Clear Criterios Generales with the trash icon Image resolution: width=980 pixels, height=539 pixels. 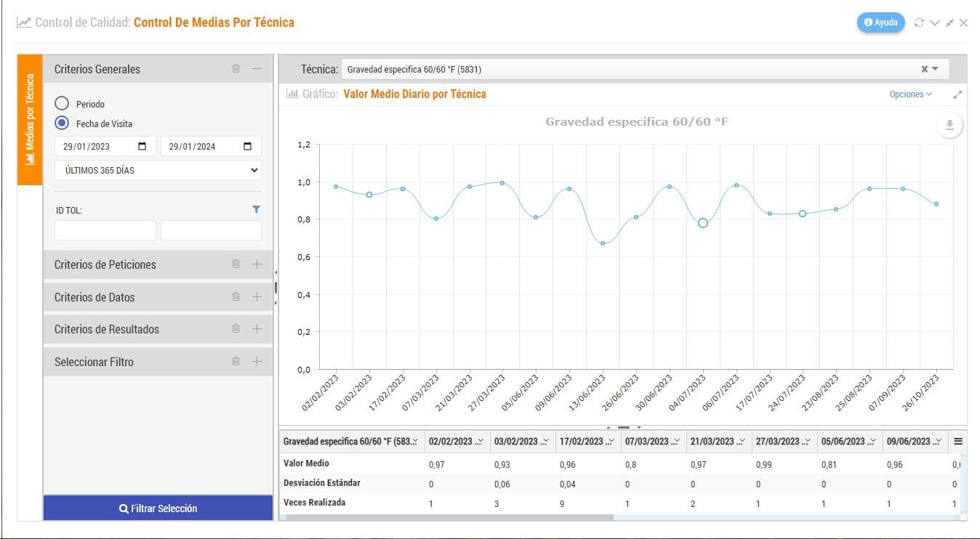click(236, 68)
